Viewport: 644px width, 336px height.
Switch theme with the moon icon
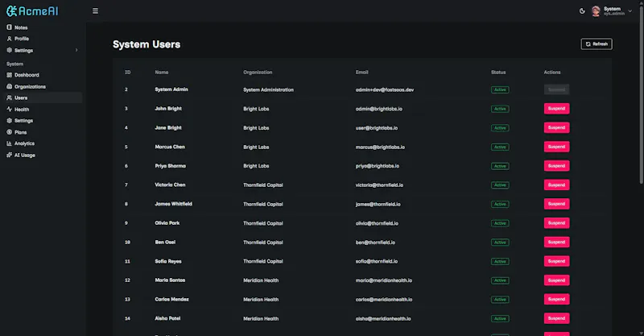(x=582, y=11)
